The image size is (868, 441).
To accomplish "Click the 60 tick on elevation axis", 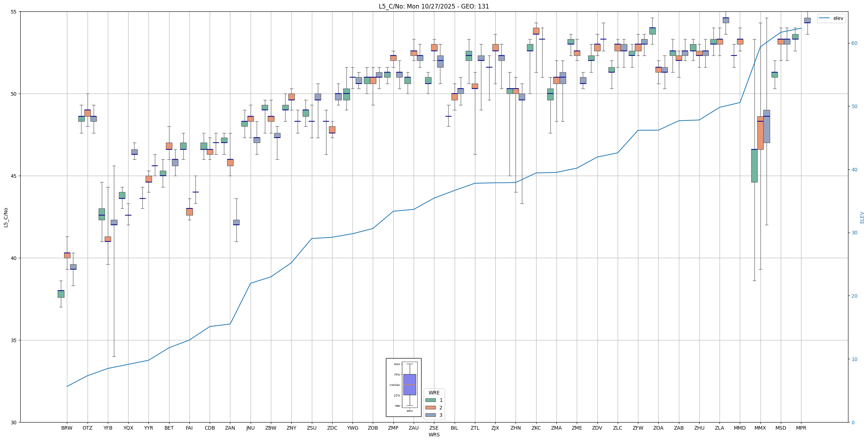I will [x=854, y=43].
